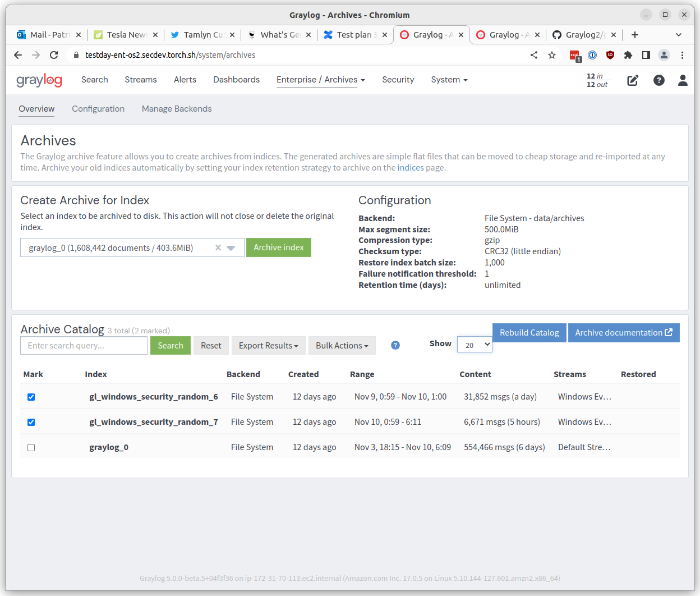Screen dimensions: 700x596
Task: Open the index selection dropdown arrow
Action: coord(231,248)
